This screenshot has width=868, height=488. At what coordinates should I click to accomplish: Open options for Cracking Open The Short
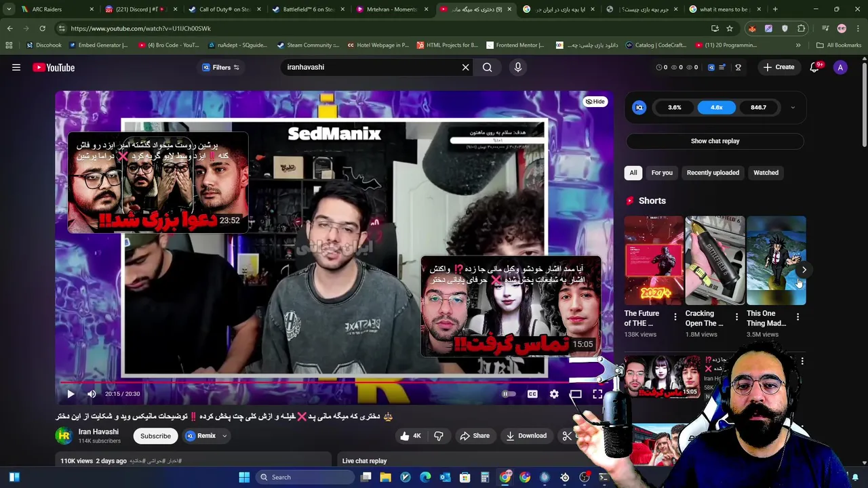(736, 317)
